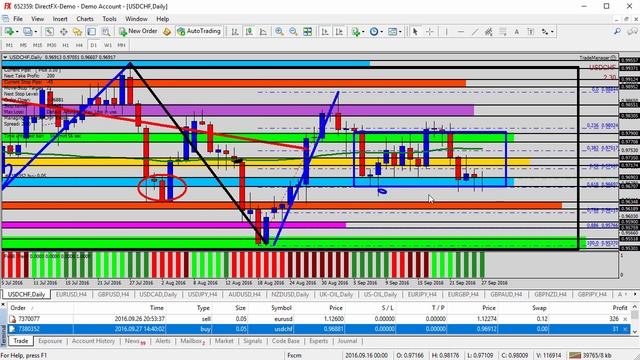This screenshot has height=360, width=640.
Task: Select the trendline tool
Action: click(x=475, y=31)
